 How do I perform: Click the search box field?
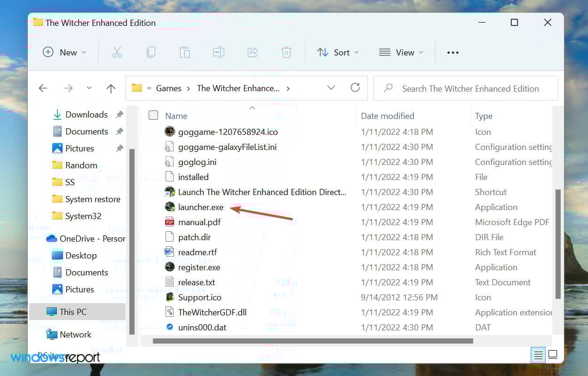(x=466, y=88)
